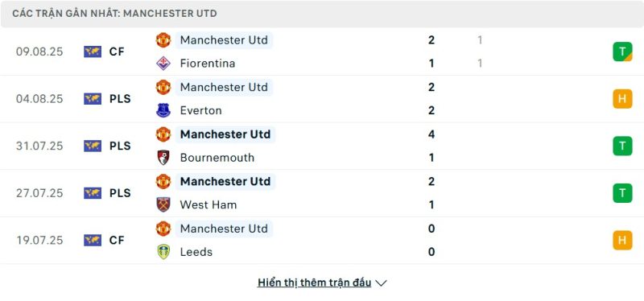Click the chevron arrow beside Hiển thị thêm trận đấu
644x301 pixels.
tap(381, 283)
